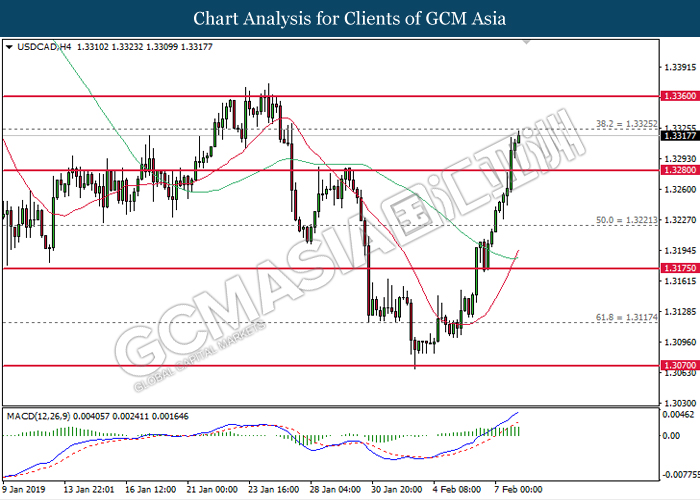Click the 23 Jan 16:00 time label

pyautogui.click(x=274, y=489)
